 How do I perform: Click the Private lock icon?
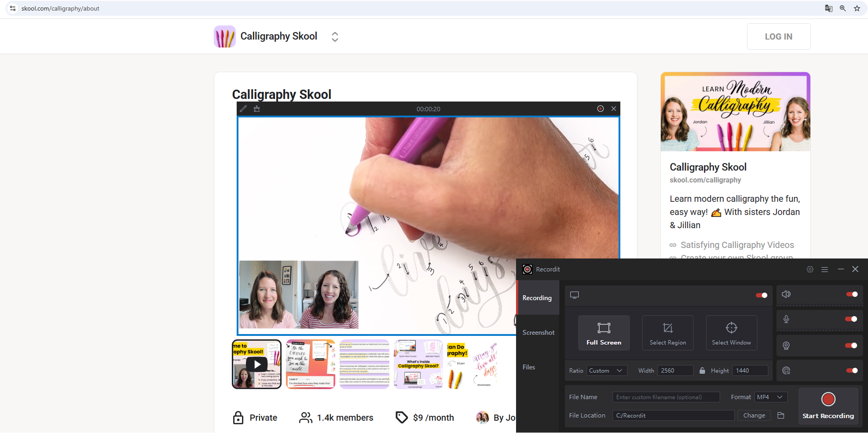pyautogui.click(x=238, y=418)
